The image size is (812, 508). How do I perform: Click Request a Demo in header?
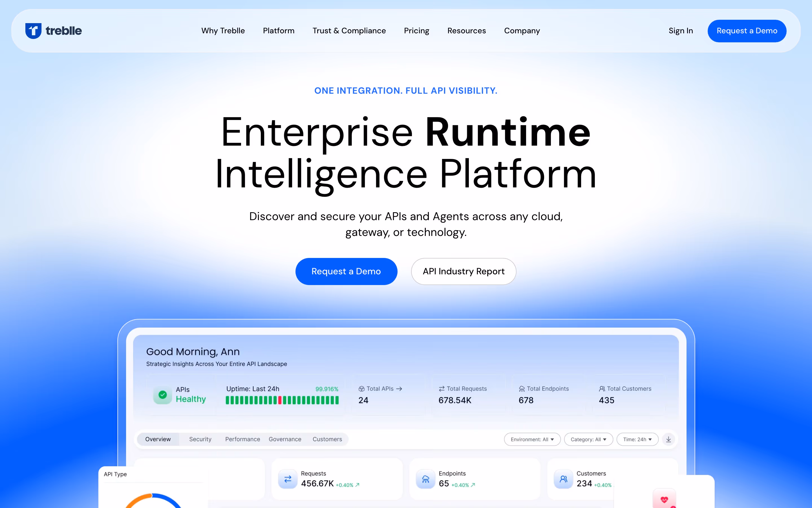(x=747, y=30)
